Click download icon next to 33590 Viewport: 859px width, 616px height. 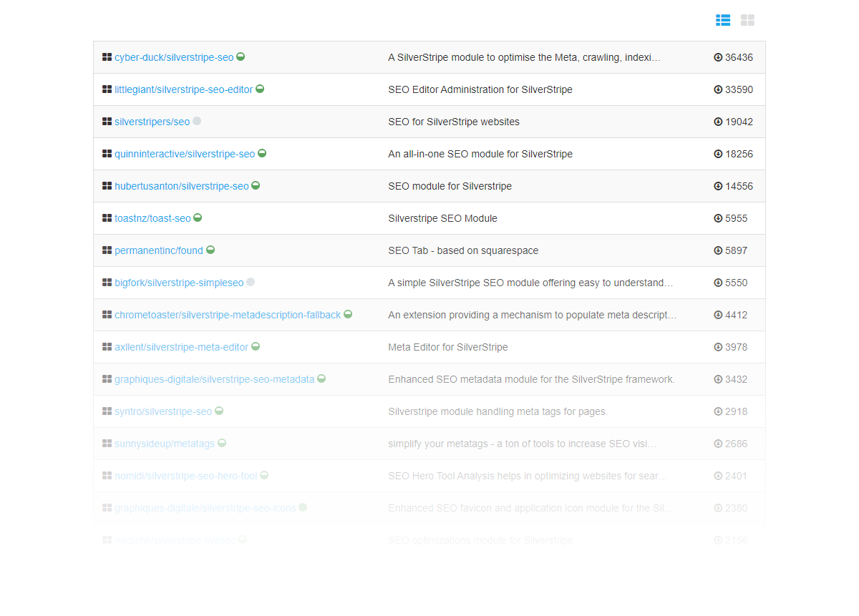[718, 89]
